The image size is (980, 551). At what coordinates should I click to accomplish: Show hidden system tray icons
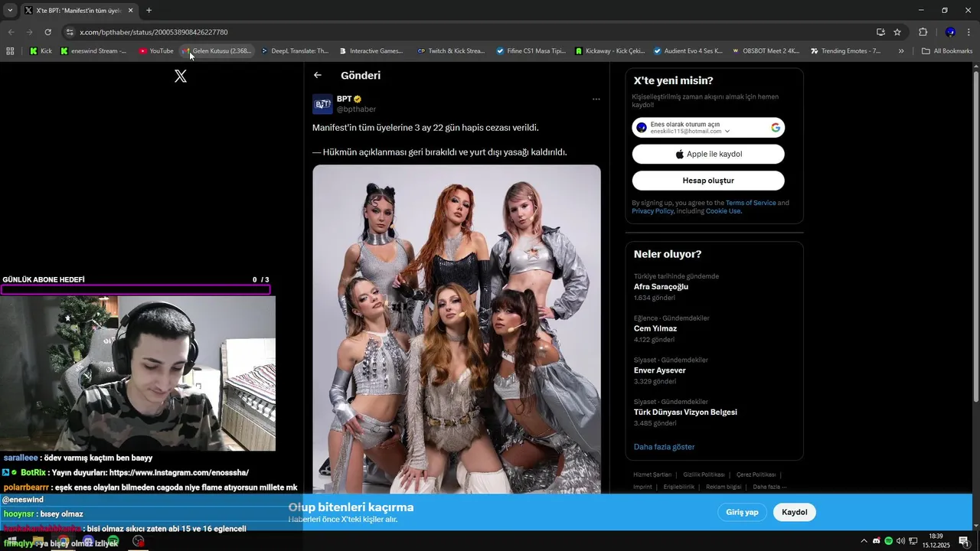coord(864,541)
